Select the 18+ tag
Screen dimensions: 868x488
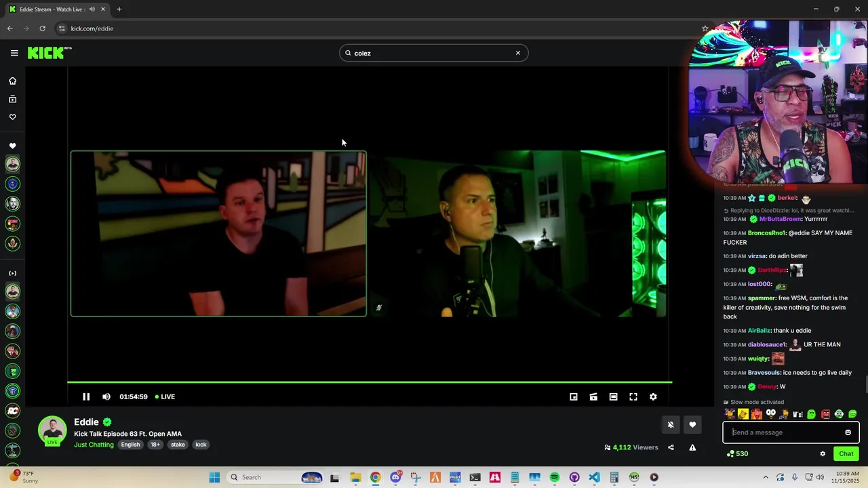pyautogui.click(x=155, y=445)
